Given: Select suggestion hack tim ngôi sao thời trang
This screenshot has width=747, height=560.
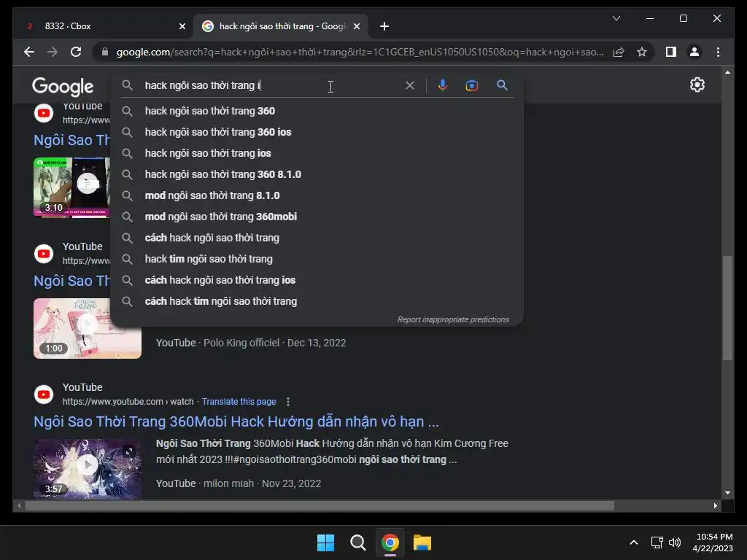Looking at the screenshot, I should tap(317, 259).
